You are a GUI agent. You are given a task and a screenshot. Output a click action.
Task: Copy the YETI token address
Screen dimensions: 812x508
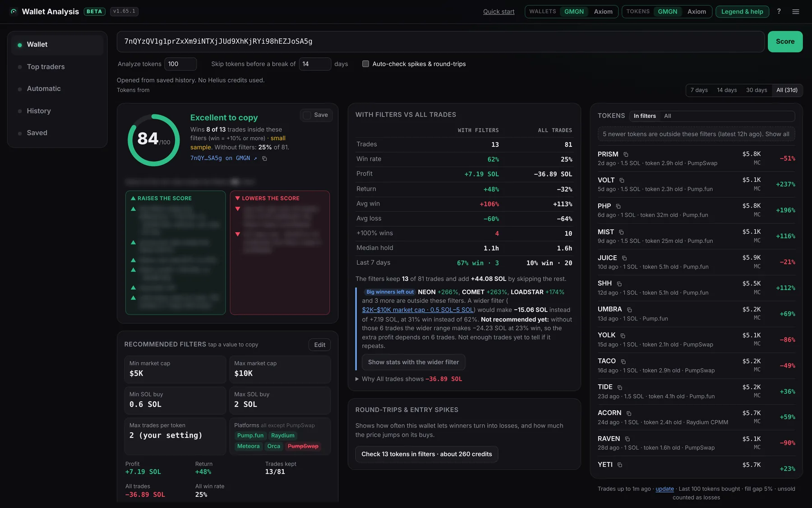pyautogui.click(x=620, y=465)
